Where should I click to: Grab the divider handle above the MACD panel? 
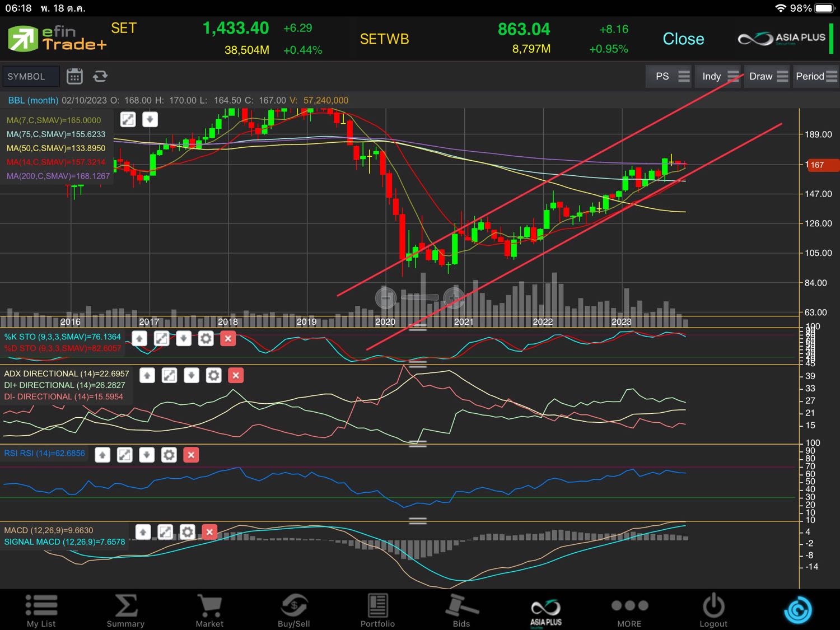tap(418, 520)
